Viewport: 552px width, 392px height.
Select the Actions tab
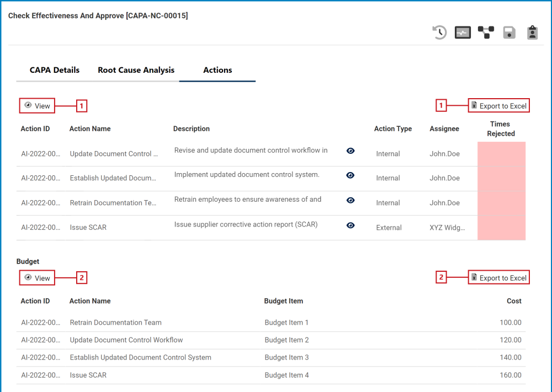tap(217, 70)
